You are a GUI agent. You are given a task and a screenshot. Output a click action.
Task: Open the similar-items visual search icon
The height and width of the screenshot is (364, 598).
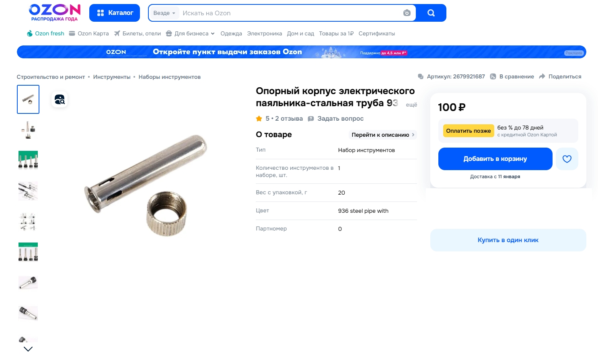point(60,99)
